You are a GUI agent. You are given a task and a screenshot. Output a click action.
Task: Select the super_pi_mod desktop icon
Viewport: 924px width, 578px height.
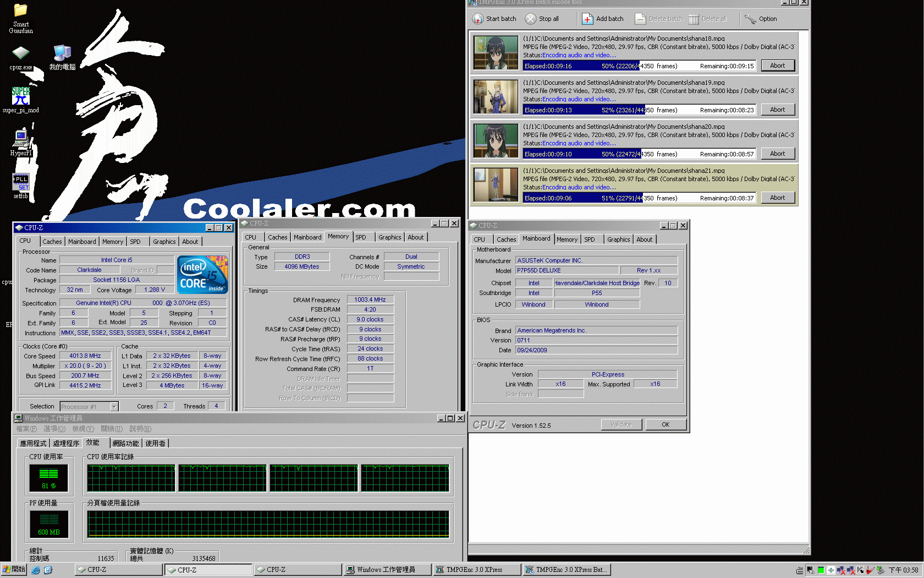(21, 100)
